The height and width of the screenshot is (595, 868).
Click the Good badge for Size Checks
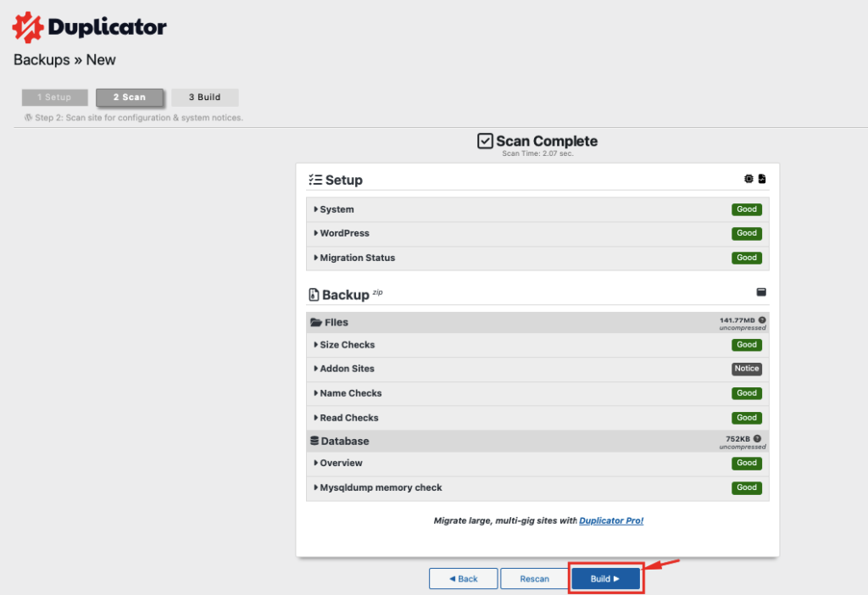click(747, 345)
